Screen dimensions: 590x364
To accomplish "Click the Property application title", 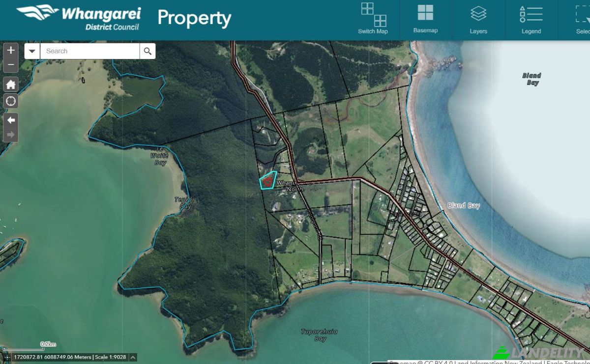I will [194, 18].
